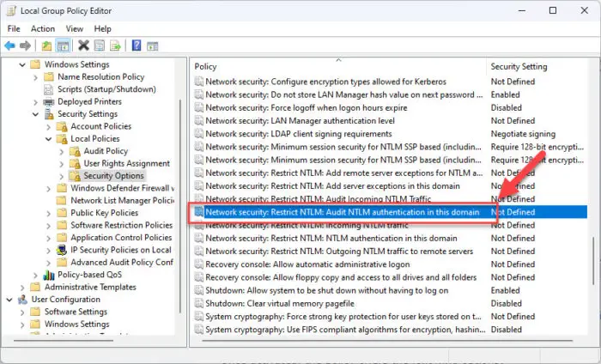Viewport: 601px width, 364px height.
Task: Open the Action menu
Action: click(43, 28)
